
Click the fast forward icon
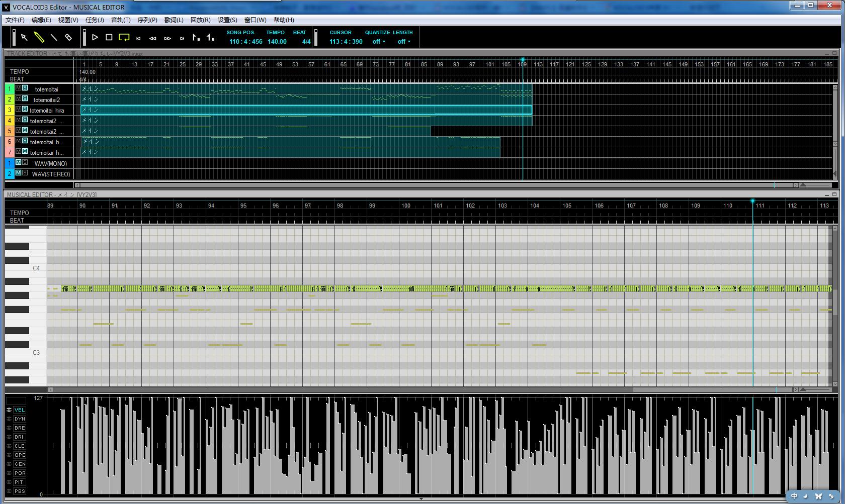167,38
